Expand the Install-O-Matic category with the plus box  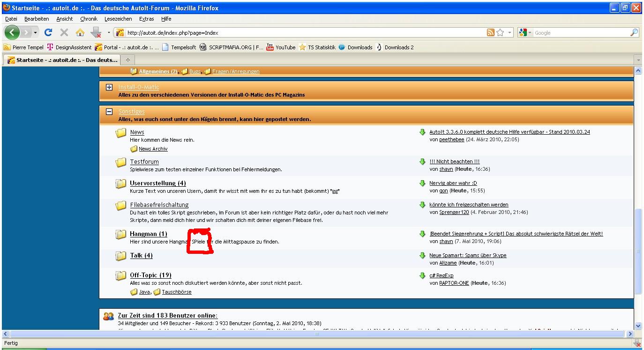(x=109, y=87)
